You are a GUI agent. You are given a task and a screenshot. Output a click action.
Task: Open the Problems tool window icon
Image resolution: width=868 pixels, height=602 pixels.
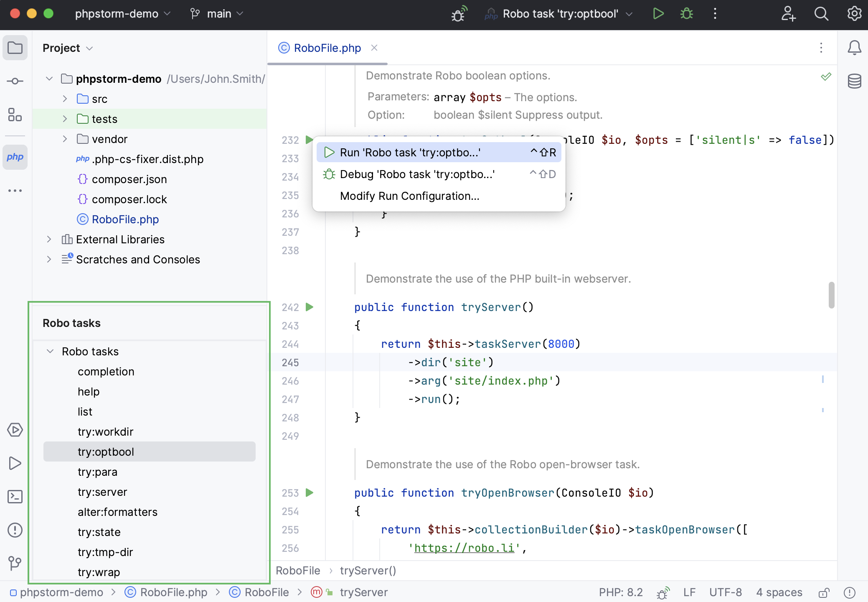tap(15, 530)
